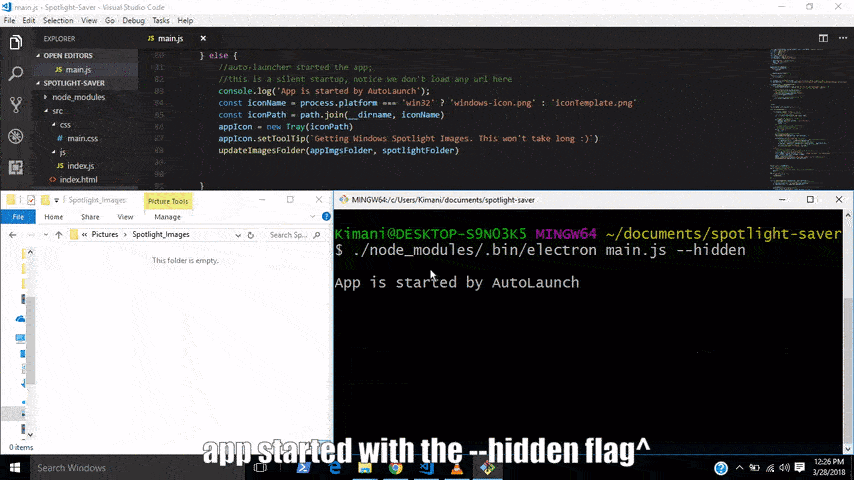This screenshot has height=480, width=854.
Task: Open recent locations dropdown in File Explorer
Action: 46,235
